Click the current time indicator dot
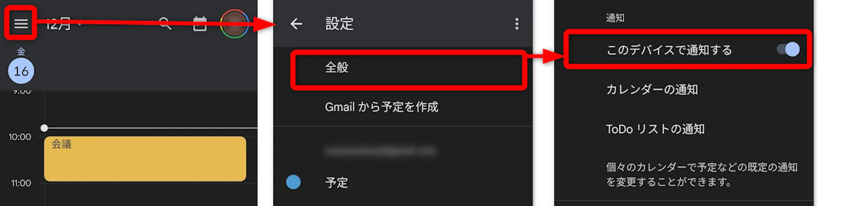This screenshot has height=206, width=868. (44, 128)
